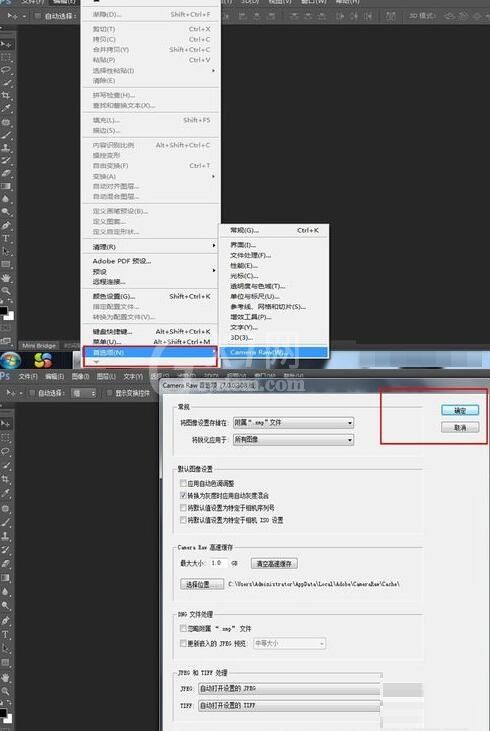Image resolution: width=490 pixels, height=731 pixels.
Task: Enable the 忽略附属 ".xmp" 文件 checkbox
Action: [183, 628]
